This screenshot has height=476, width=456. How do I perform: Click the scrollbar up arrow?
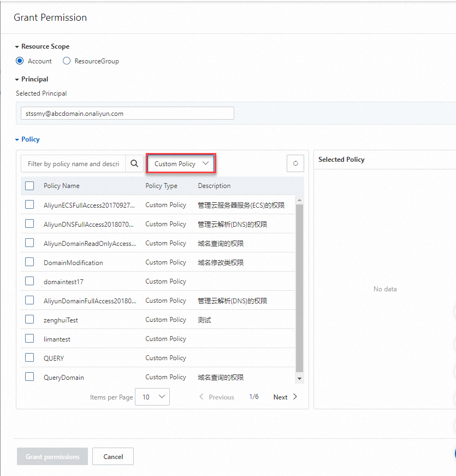point(299,200)
